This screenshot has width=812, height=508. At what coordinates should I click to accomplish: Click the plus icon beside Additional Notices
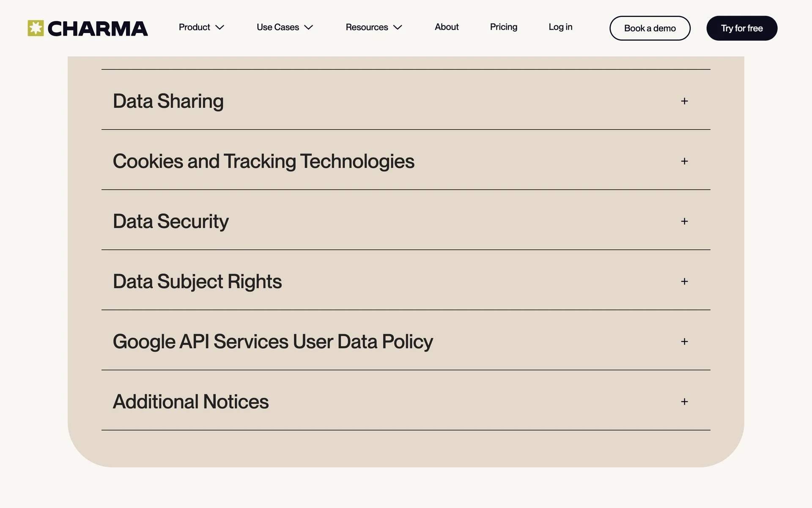(684, 402)
